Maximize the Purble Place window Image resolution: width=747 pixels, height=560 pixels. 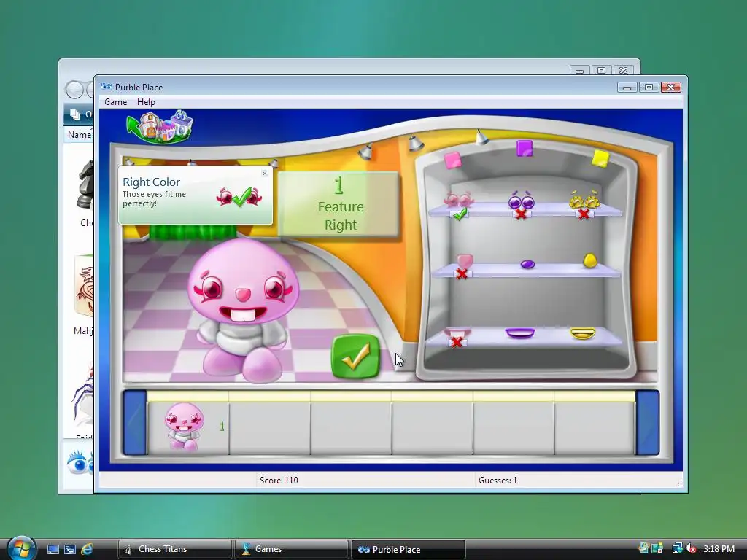(x=649, y=87)
